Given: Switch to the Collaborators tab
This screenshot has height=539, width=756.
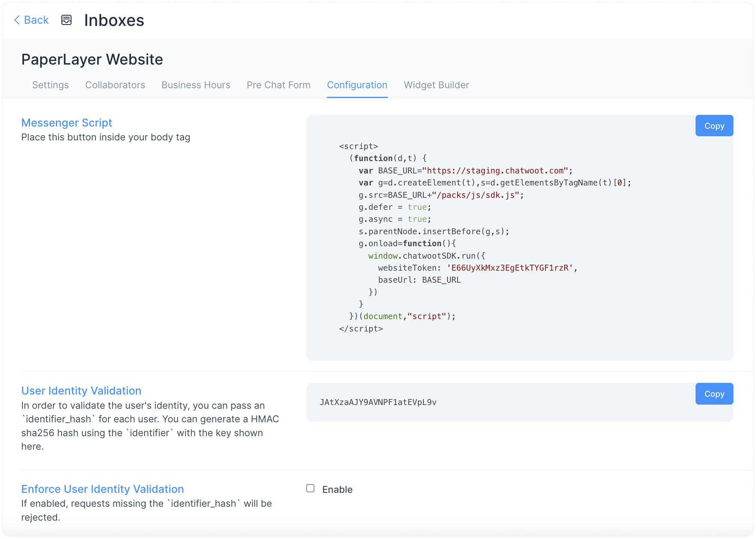Looking at the screenshot, I should (x=115, y=85).
